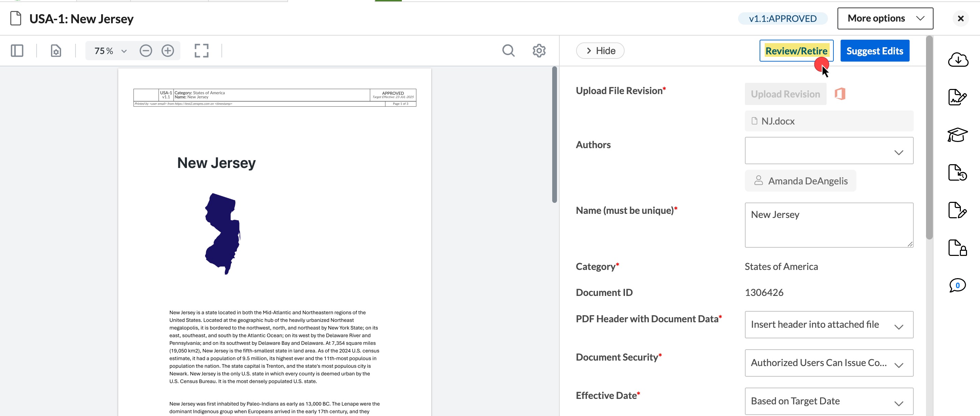Open the 75% zoom level dropdown
Image resolution: width=980 pixels, height=416 pixels.
110,51
